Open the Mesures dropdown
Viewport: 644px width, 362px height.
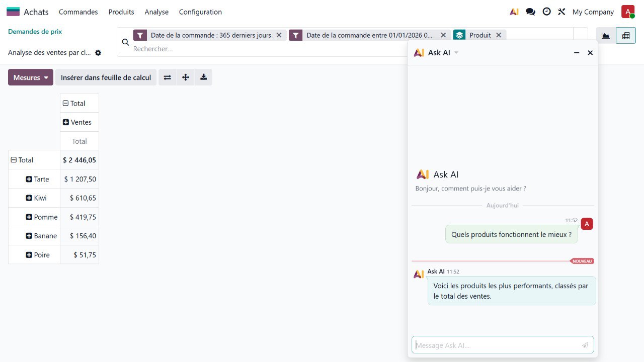pyautogui.click(x=31, y=77)
